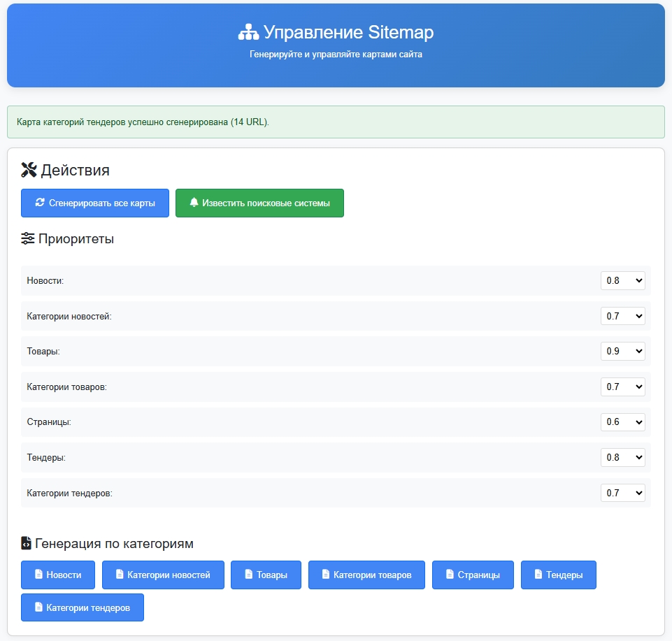Click the tools icon next to «Действия»
This screenshot has width=672, height=641.
(x=28, y=168)
